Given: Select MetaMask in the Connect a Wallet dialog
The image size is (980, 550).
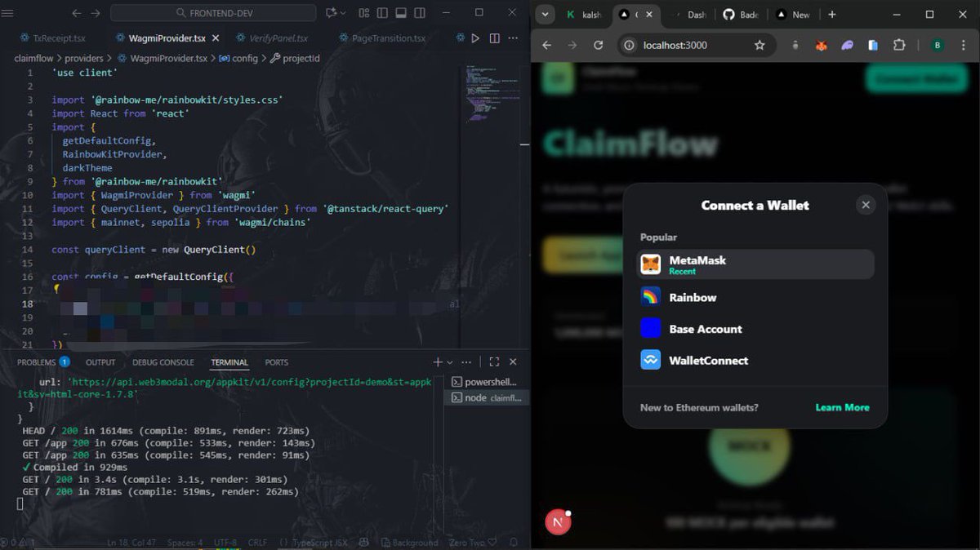Looking at the screenshot, I should [755, 264].
